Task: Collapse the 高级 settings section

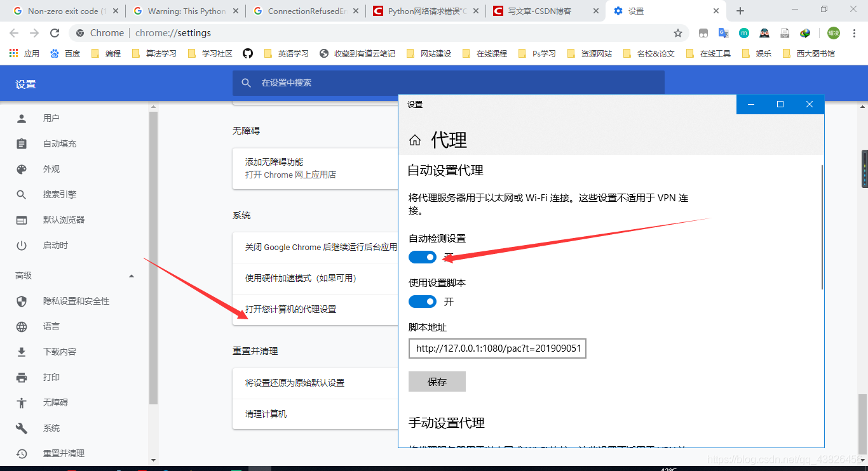Action: coord(132,275)
